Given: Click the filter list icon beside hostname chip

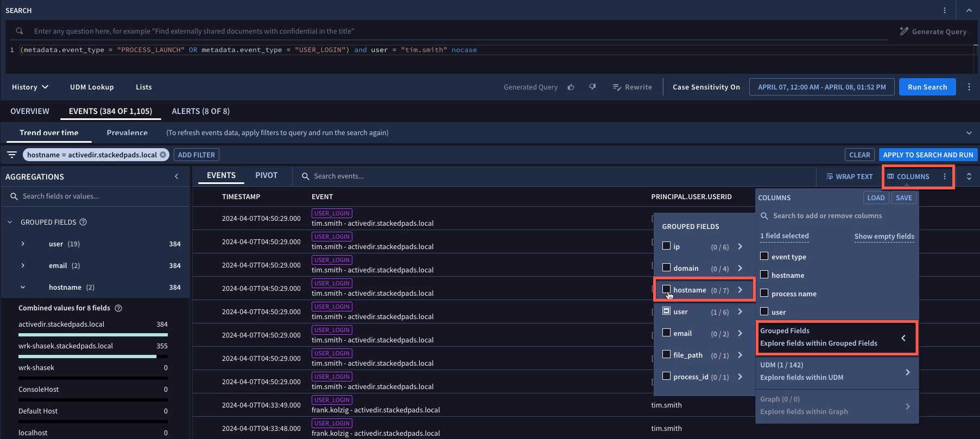Looking at the screenshot, I should [12, 155].
